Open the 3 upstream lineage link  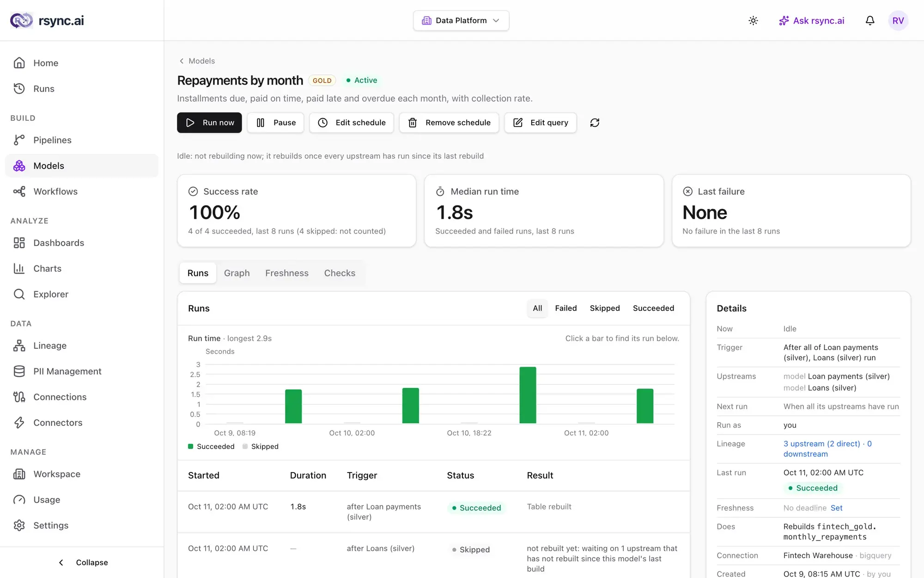pos(827,449)
